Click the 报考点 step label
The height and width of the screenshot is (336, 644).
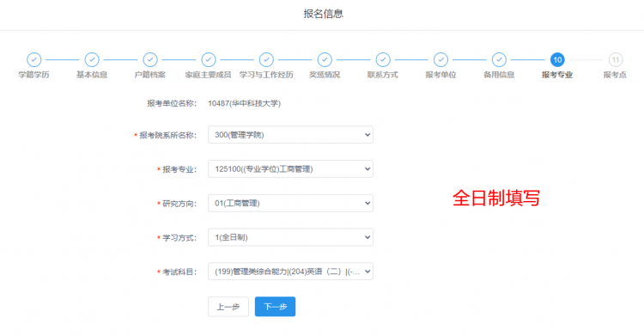pos(615,75)
